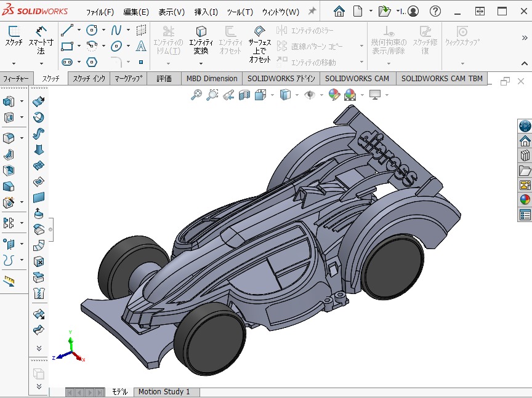Open the Help question mark icon
This screenshot has height=398, width=532.
coord(435,11)
